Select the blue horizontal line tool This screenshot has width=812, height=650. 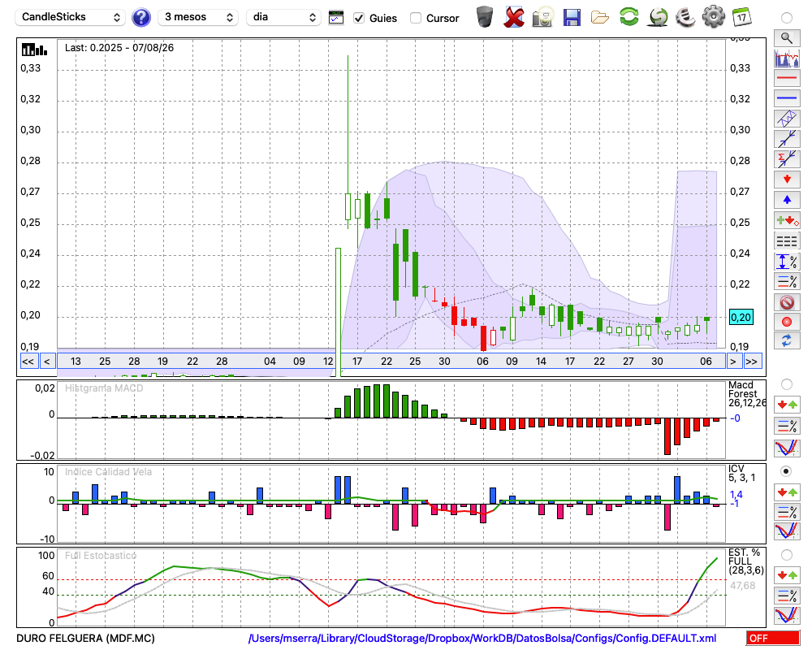point(787,98)
